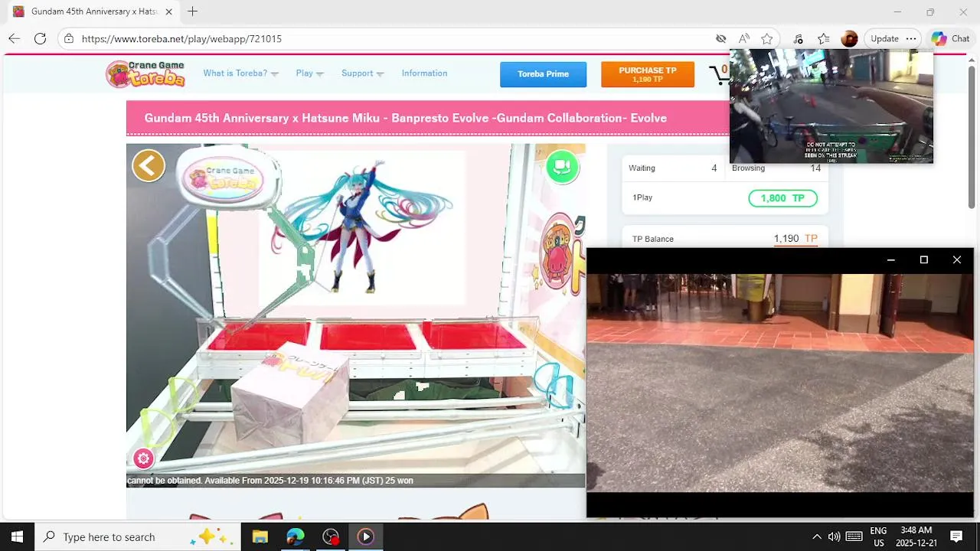The width and height of the screenshot is (980, 551).
Task: Click the crane game live video feed
Action: pos(355,315)
